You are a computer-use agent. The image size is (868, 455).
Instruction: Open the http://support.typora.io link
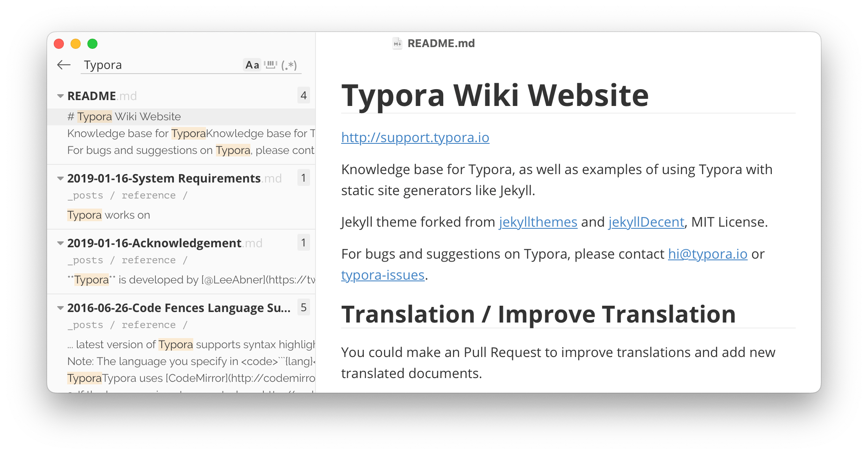coord(415,138)
